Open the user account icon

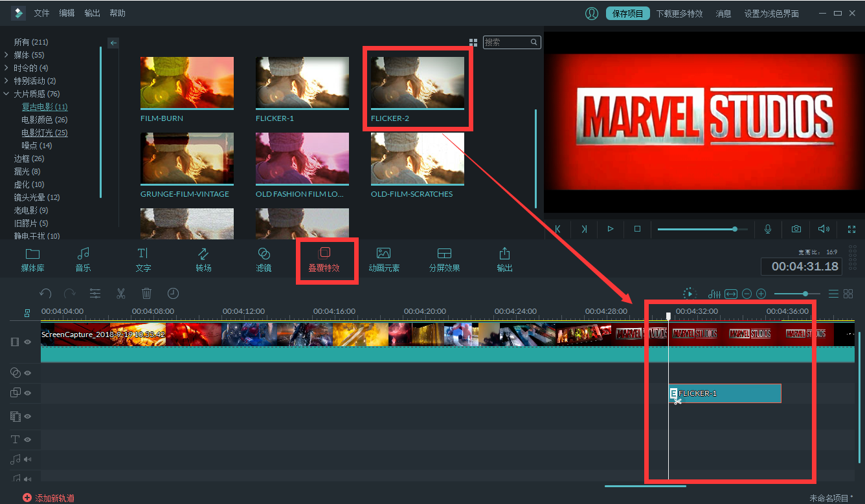click(592, 14)
